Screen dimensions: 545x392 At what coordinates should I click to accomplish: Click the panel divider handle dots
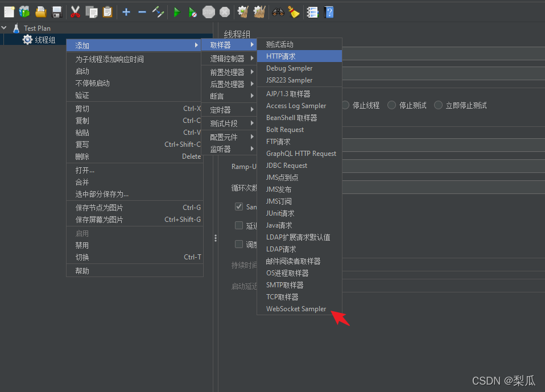(x=216, y=238)
